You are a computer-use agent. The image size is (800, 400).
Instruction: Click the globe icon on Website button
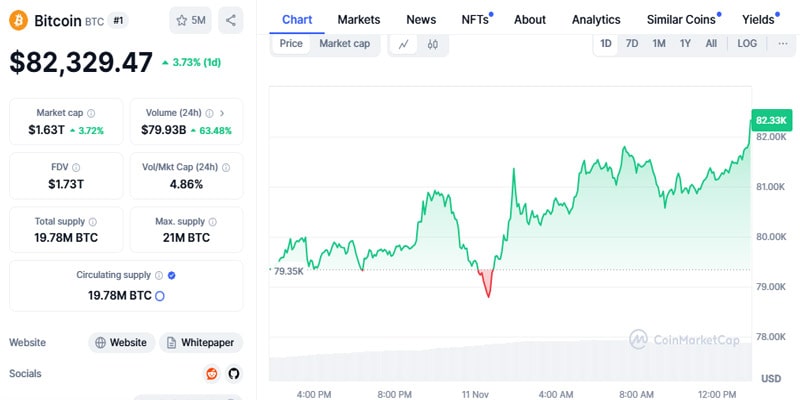(x=101, y=343)
